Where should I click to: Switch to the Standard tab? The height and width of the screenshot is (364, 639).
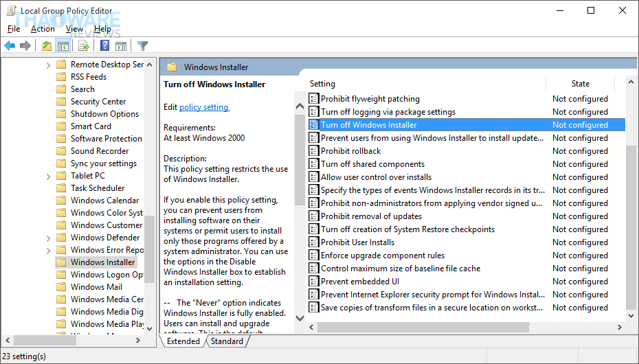click(227, 341)
